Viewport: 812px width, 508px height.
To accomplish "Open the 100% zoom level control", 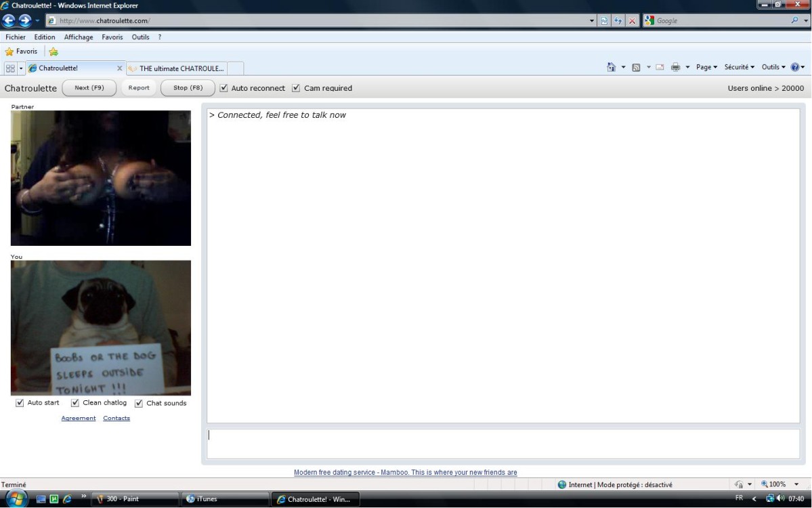I will pyautogui.click(x=779, y=485).
